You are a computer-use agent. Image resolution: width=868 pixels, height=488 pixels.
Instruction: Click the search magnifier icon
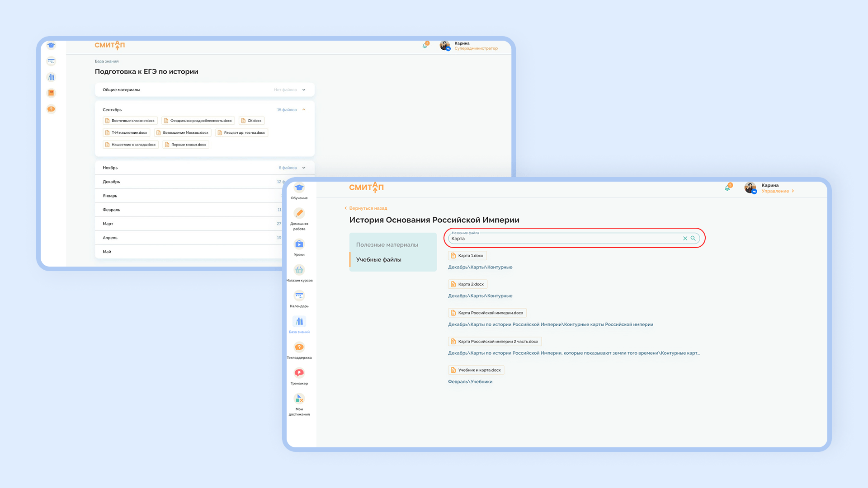coord(693,238)
